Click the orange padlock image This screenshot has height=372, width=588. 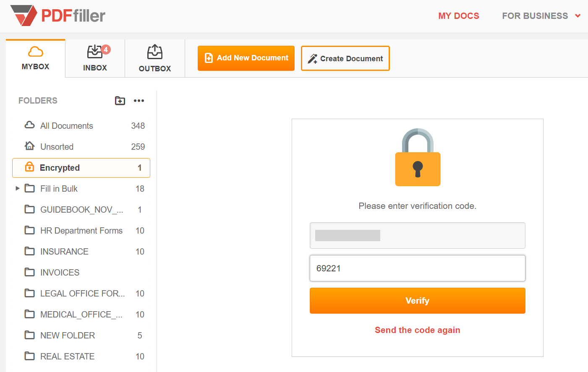click(418, 157)
